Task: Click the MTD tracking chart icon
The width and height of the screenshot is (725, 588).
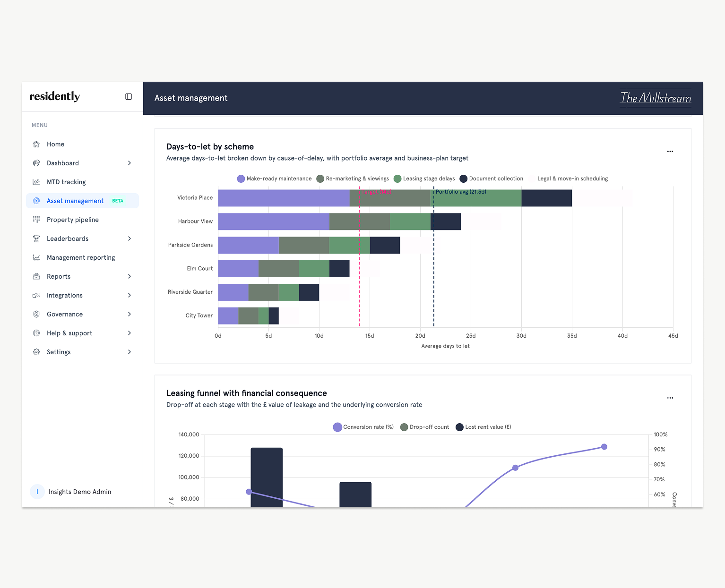Action: [x=36, y=182]
